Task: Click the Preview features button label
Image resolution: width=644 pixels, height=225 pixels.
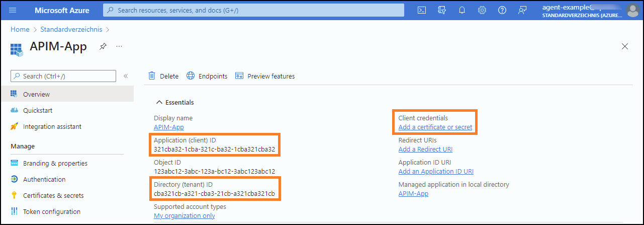Action: 271,76
